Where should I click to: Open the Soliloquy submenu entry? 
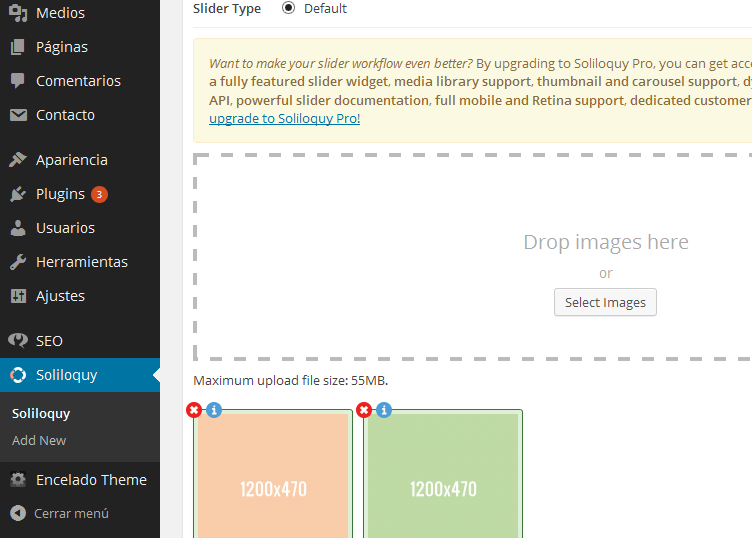(41, 414)
